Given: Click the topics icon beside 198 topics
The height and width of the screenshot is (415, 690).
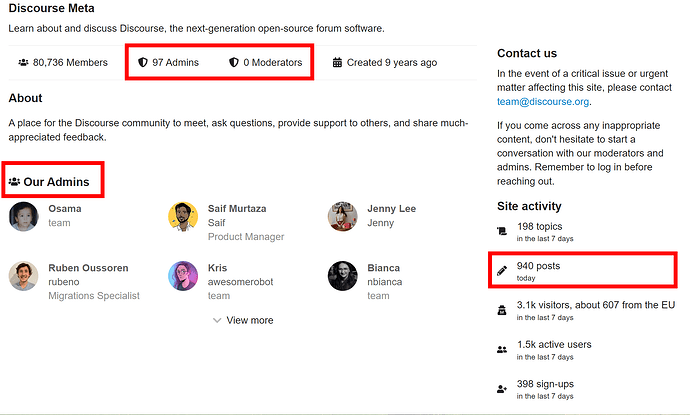Looking at the screenshot, I should pyautogui.click(x=502, y=231).
